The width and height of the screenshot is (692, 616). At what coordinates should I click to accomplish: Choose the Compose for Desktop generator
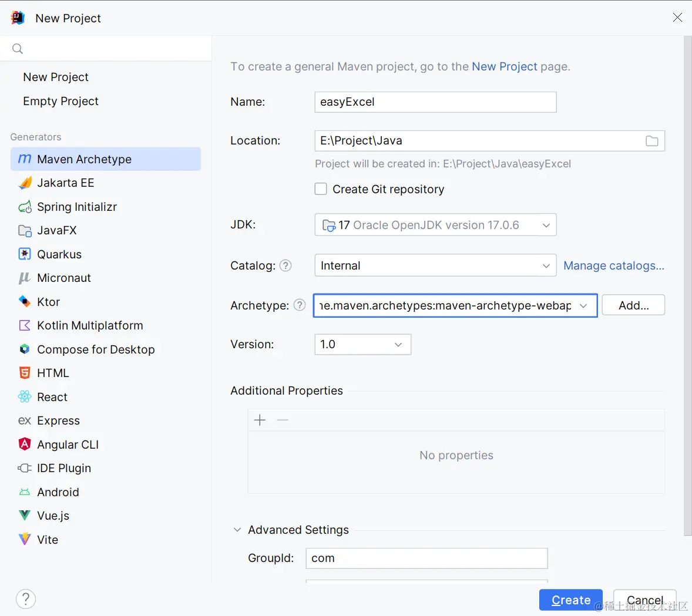click(x=106, y=349)
